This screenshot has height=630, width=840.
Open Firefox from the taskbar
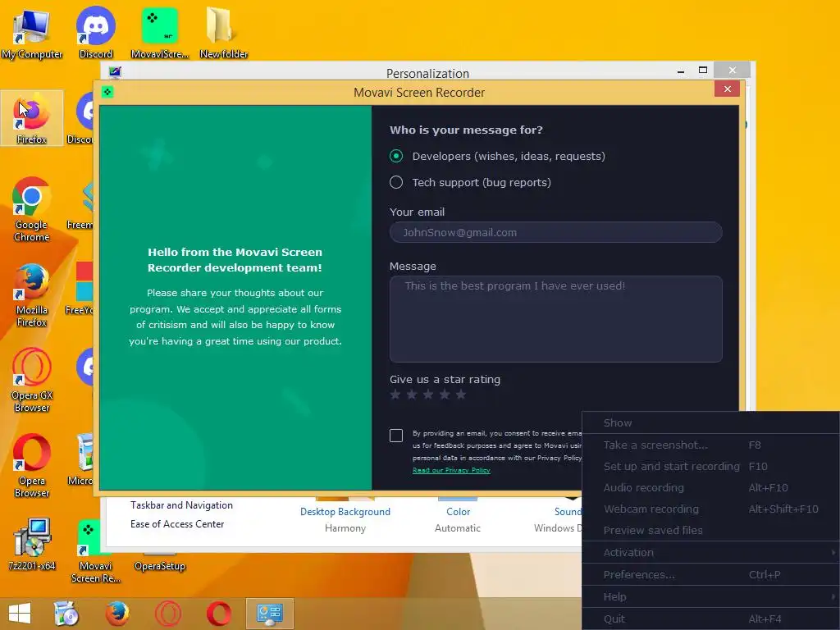click(116, 614)
